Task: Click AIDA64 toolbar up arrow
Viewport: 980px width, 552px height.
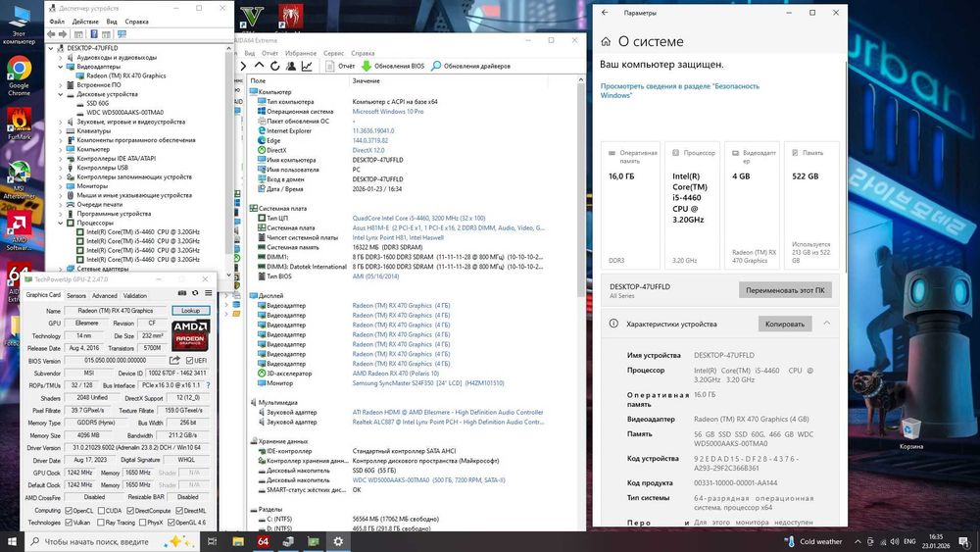Action: (260, 66)
